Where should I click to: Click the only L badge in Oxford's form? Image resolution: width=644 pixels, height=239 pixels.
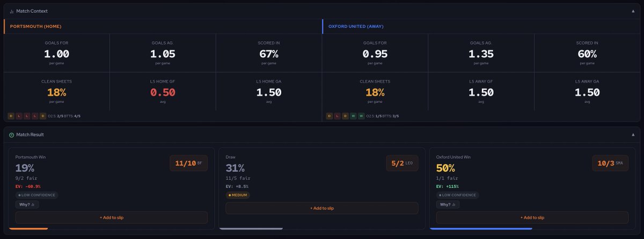tap(338, 116)
